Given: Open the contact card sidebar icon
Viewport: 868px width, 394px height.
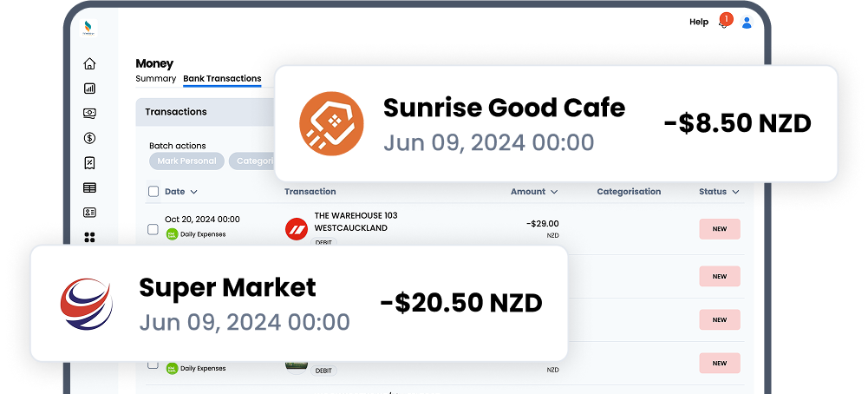Looking at the screenshot, I should point(89,213).
